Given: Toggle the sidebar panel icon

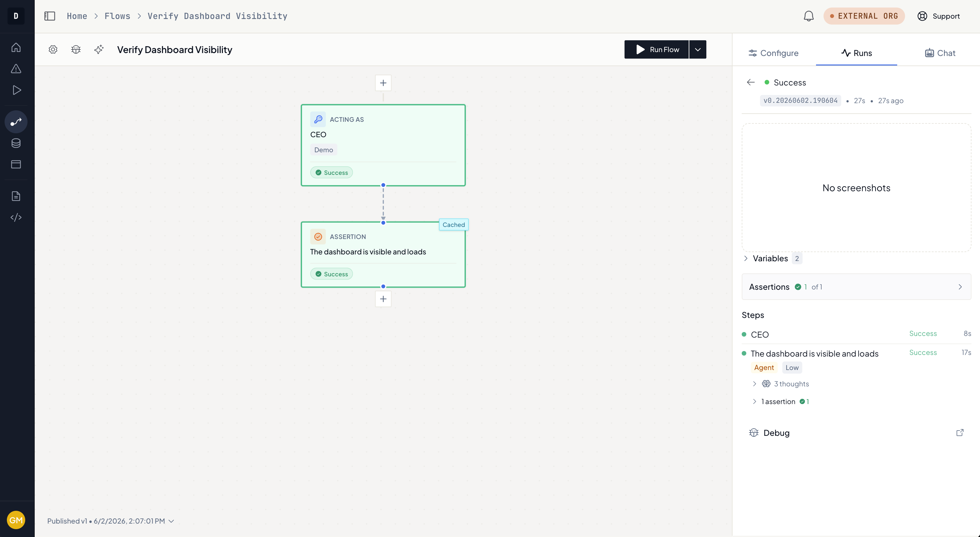Looking at the screenshot, I should [50, 16].
